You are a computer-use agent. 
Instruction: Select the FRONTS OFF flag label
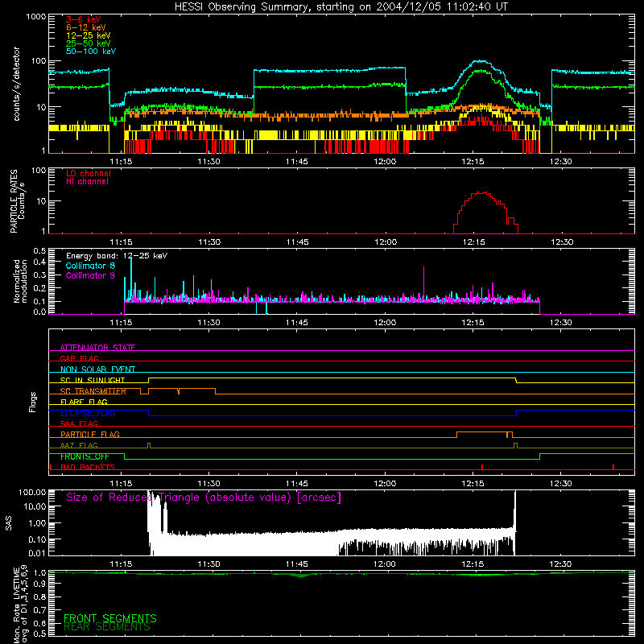pos(85,456)
